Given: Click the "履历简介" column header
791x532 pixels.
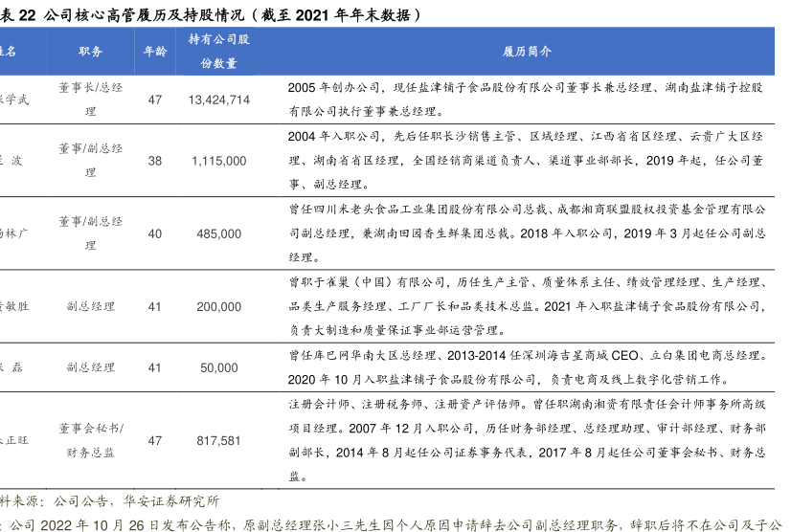Looking at the screenshot, I should [526, 52].
